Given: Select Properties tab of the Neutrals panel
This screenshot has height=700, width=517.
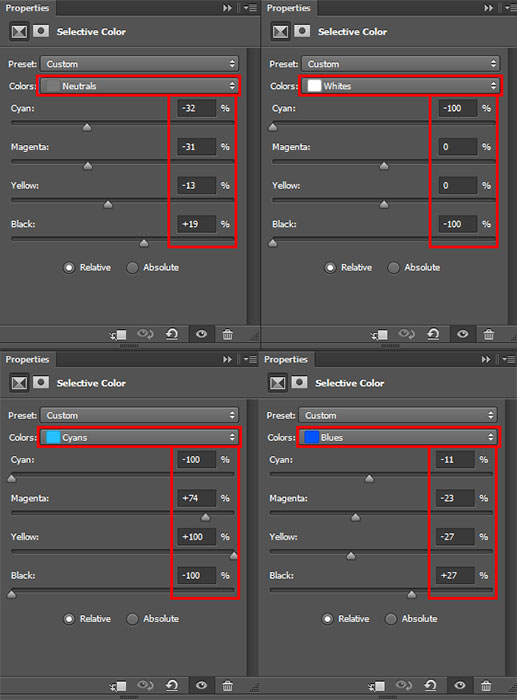Looking at the screenshot, I should 27,8.
